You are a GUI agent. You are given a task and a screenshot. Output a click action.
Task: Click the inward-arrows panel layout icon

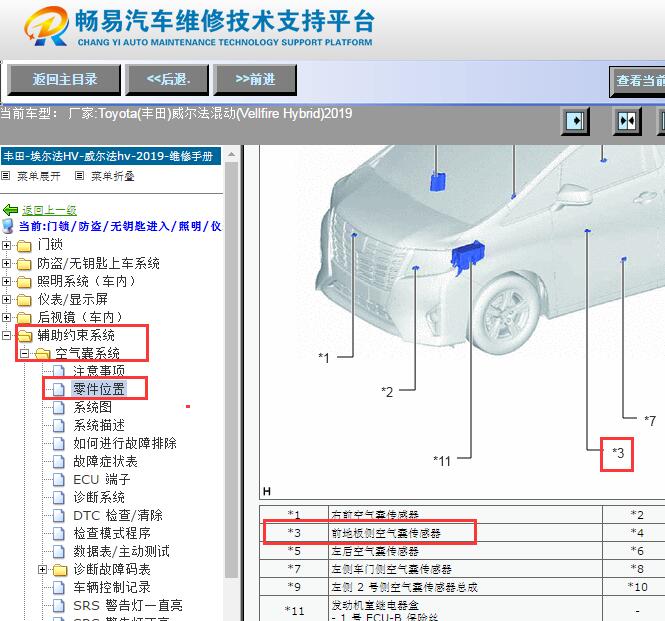tap(627, 121)
